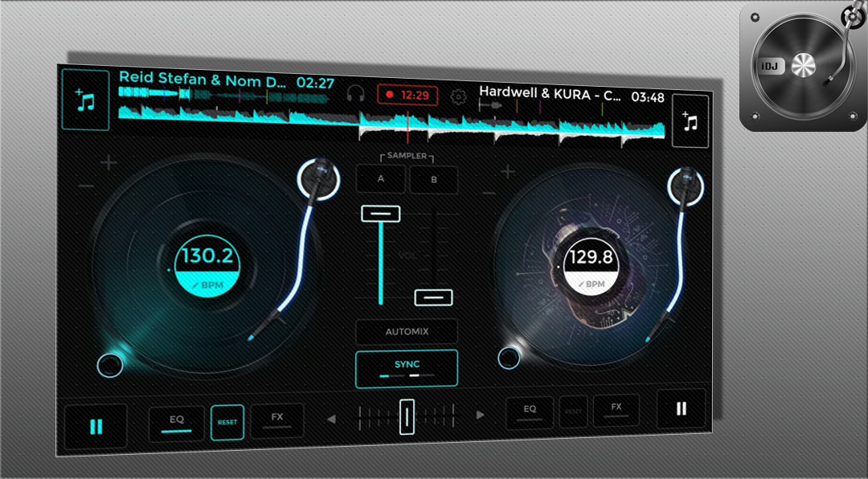
Task: Click the left deck 02:27 time
Action: (316, 83)
